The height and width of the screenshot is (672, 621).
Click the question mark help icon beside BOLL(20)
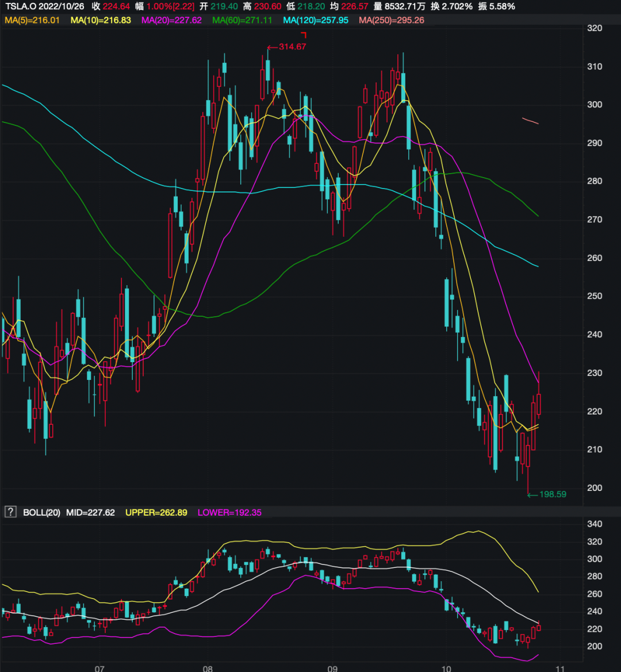[10, 512]
